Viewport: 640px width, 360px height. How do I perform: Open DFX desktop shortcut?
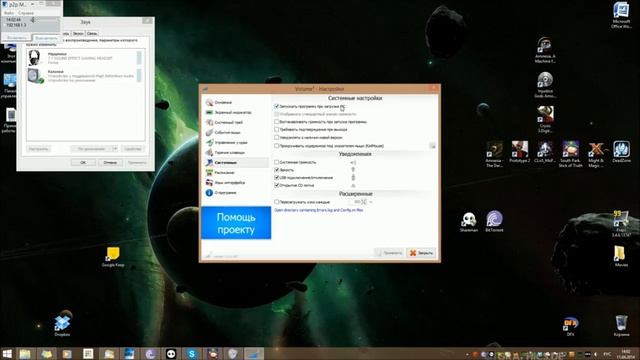[570, 326]
